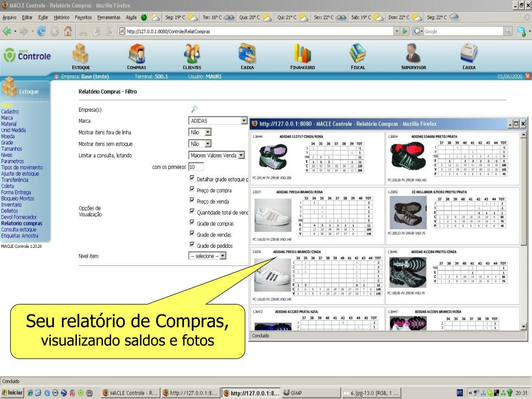This screenshot has width=532, height=399.
Task: Open Etiquetas Amostra sidebar link
Action: 20,235
